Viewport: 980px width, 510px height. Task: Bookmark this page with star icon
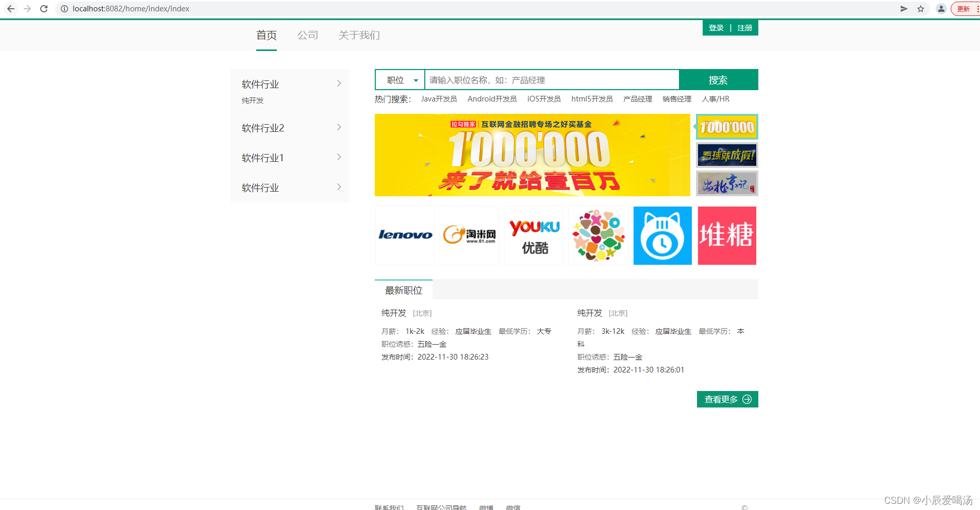pos(921,9)
